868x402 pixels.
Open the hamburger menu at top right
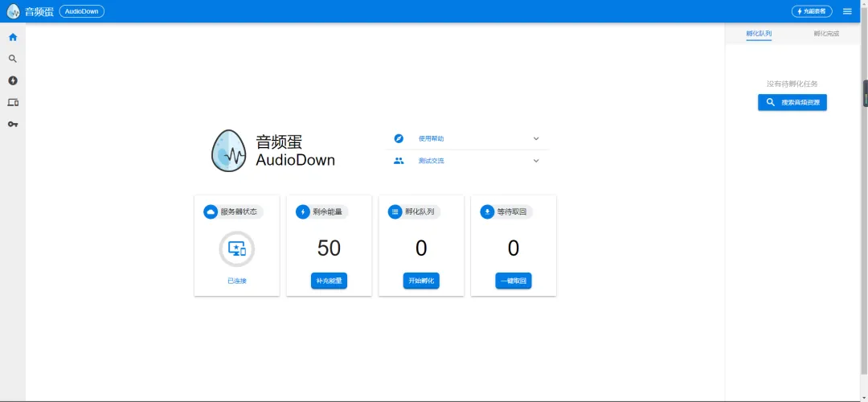pos(847,11)
